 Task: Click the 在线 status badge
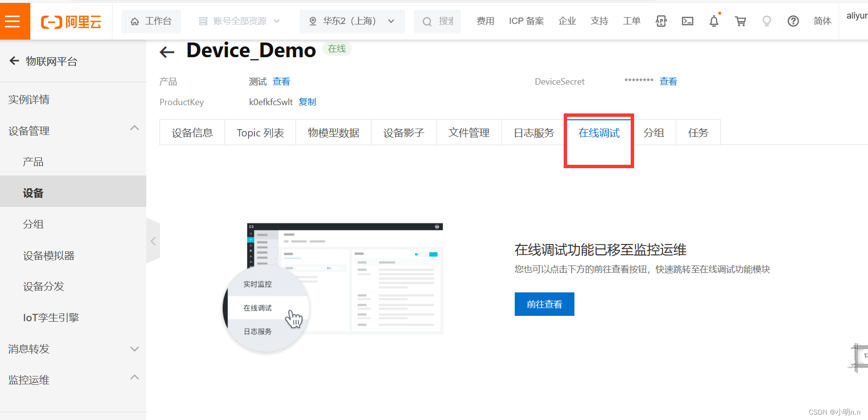pos(337,49)
